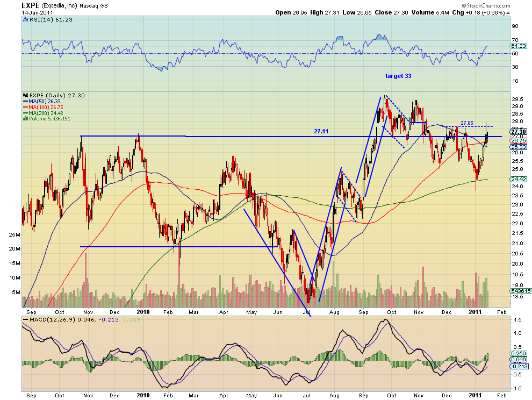Screen dimensions: 532x400
Task: Click the 'RSI(14) 61.23' panel label
Action: tap(51, 20)
